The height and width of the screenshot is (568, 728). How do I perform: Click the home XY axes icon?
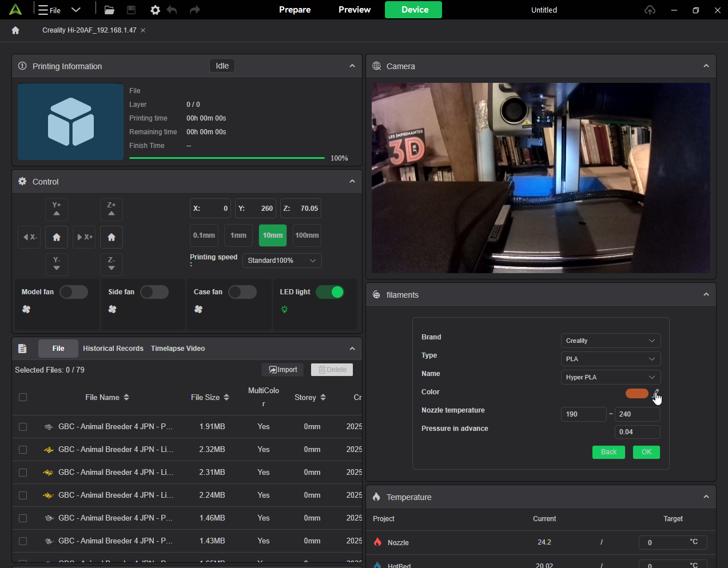click(x=57, y=237)
